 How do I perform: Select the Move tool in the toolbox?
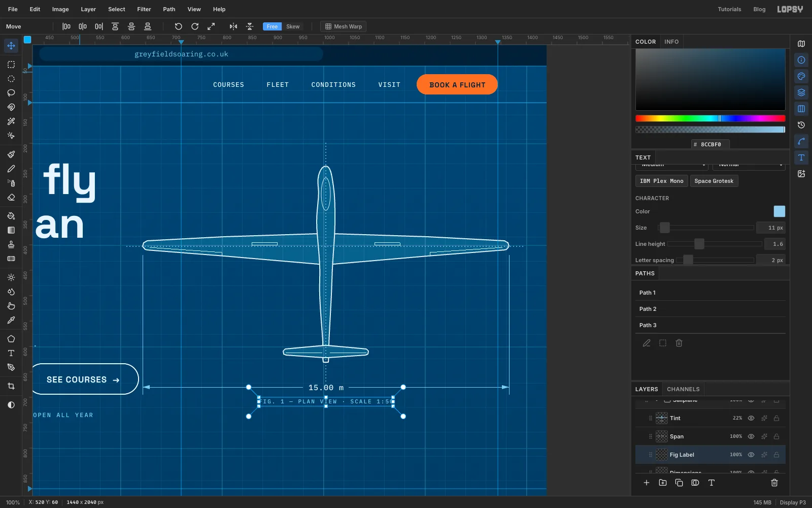coord(11,46)
